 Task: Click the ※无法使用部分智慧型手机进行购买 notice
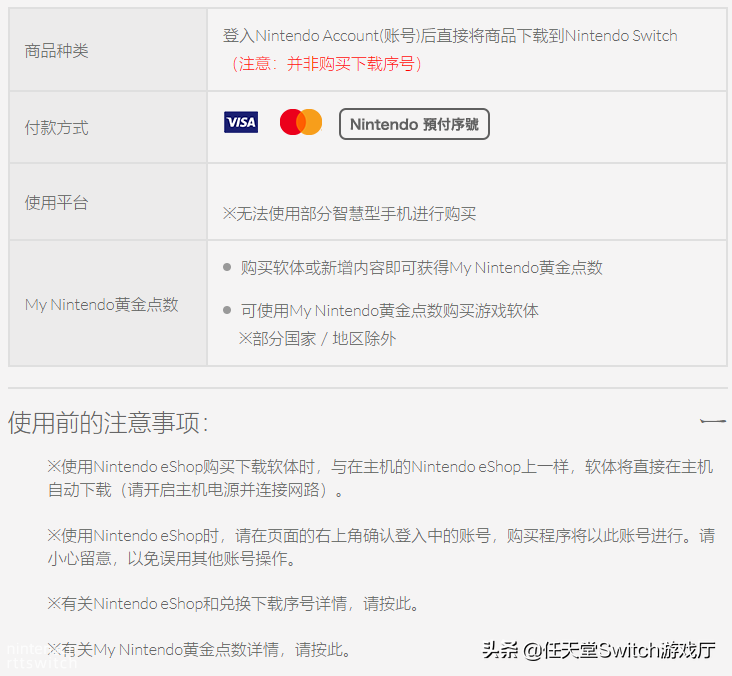(349, 214)
